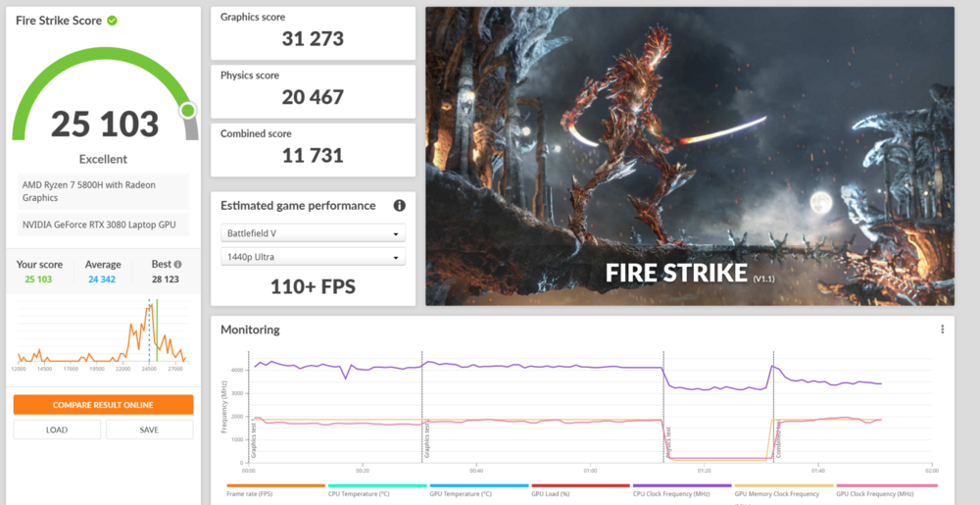Screen dimensions: 980x505
Task: Click the green validation checkmark beside Fire Strike Score
Action: click(113, 21)
